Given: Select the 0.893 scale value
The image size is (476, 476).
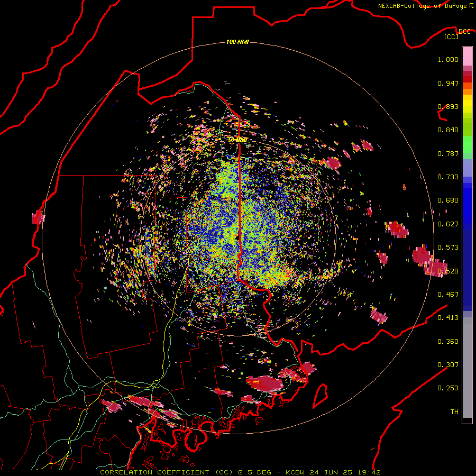Looking at the screenshot, I should pos(448,106).
